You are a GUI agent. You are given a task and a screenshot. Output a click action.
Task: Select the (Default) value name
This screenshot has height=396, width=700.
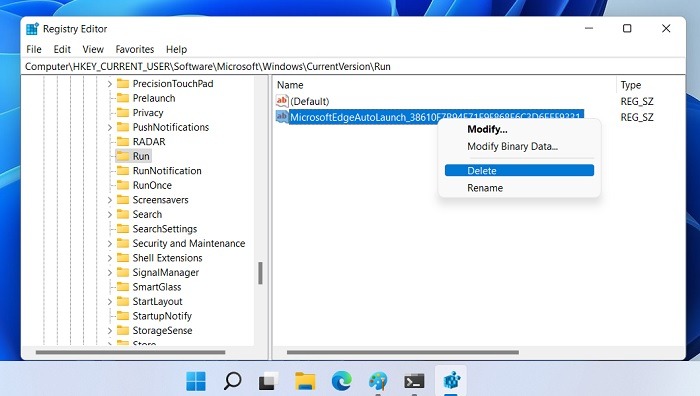tap(309, 101)
